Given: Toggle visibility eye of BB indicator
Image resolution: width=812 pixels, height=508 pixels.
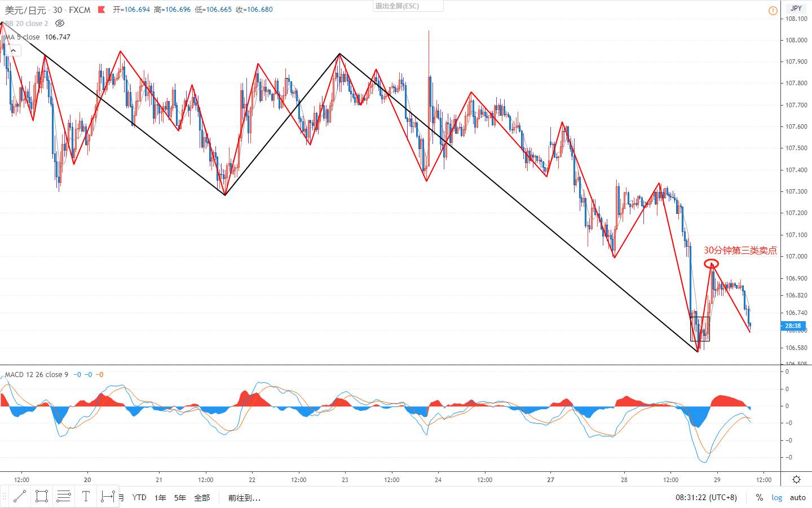Looking at the screenshot, I should point(60,24).
